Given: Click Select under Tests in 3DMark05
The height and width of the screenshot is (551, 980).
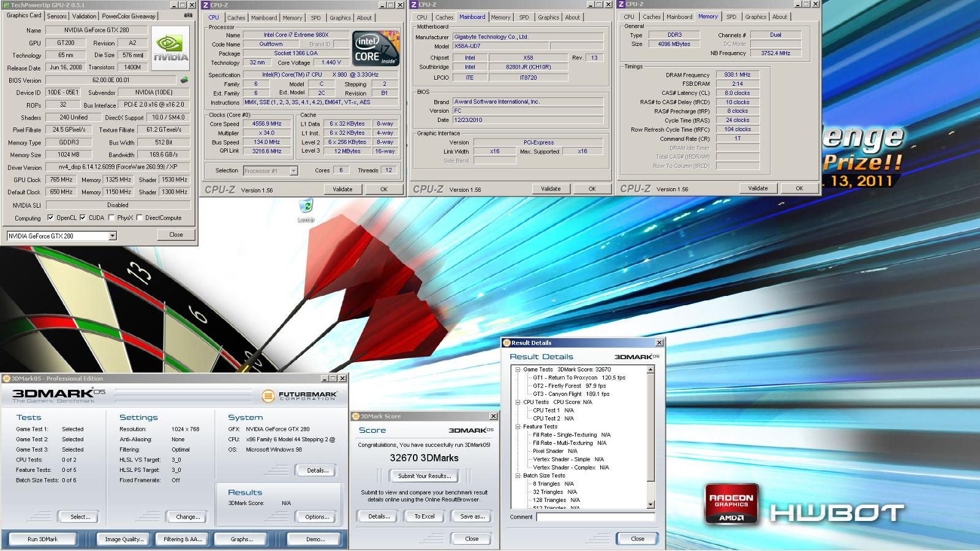Looking at the screenshot, I should click(80, 517).
